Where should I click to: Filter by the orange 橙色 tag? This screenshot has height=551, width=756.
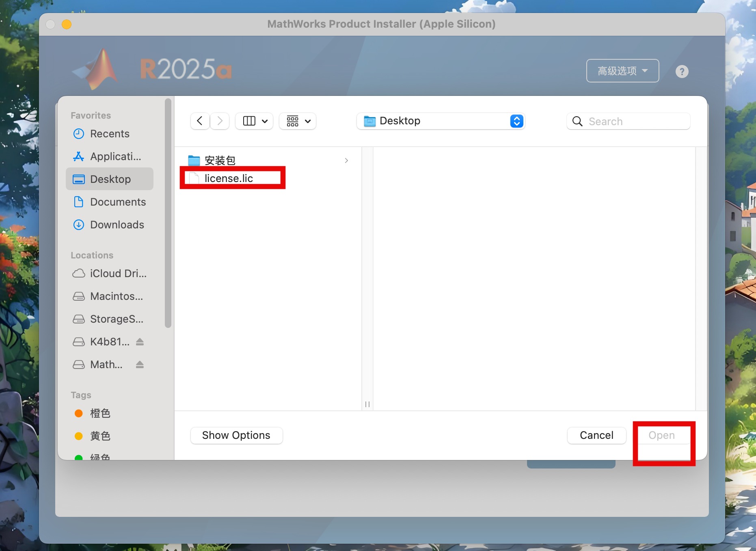tap(100, 413)
